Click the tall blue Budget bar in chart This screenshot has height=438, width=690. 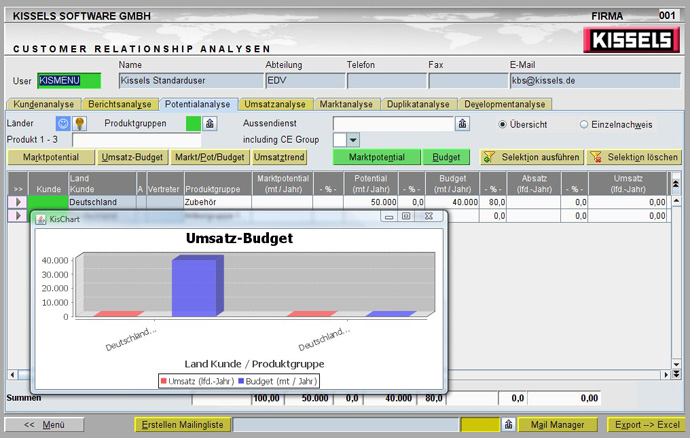coord(198,285)
